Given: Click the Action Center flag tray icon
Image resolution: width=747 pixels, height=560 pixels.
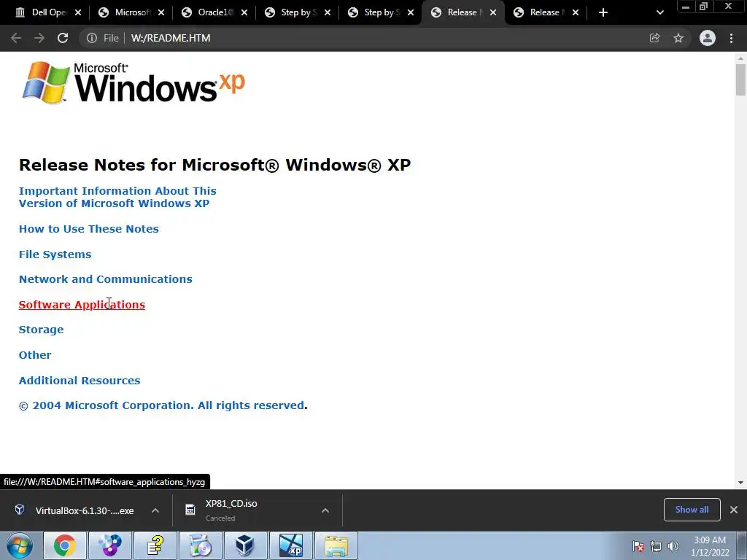Looking at the screenshot, I should coord(638,546).
